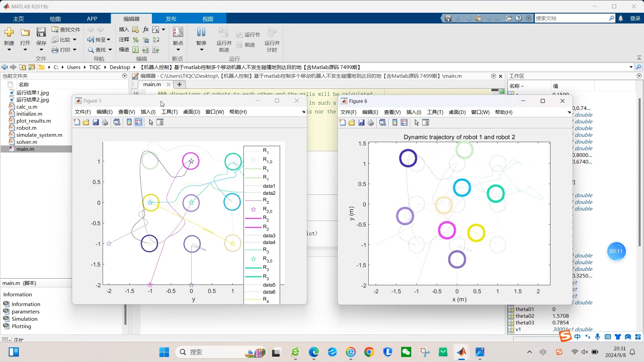
Task: Click the workspace panel vertical scrollbar
Action: coord(639,168)
